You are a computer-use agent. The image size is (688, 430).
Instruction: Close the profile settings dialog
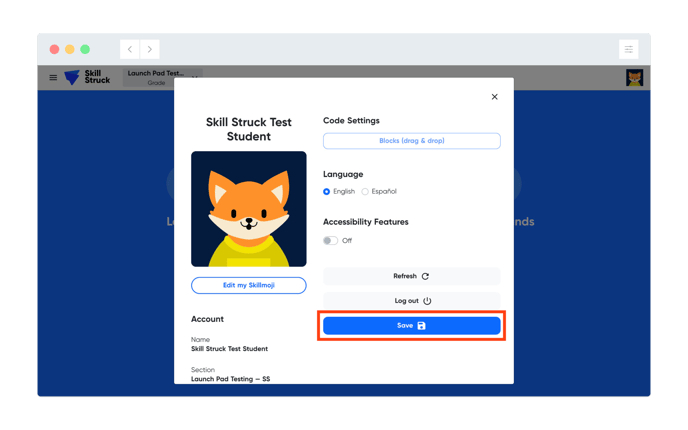click(x=494, y=97)
